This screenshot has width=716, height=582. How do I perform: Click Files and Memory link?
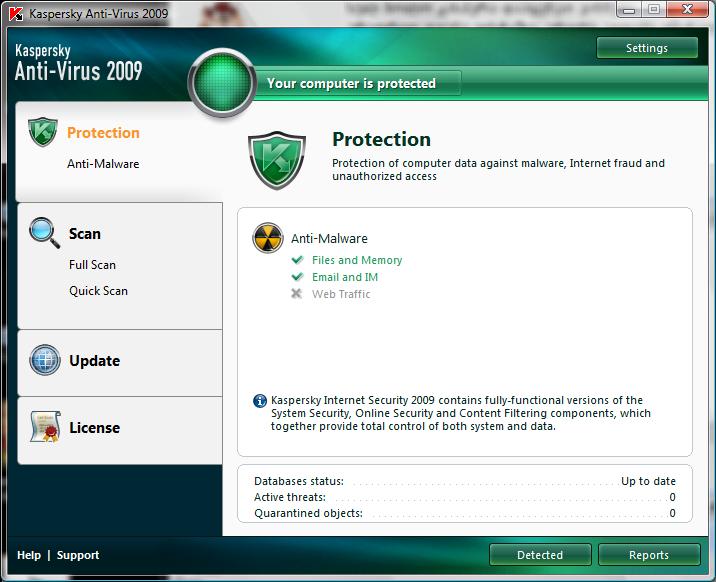357,260
